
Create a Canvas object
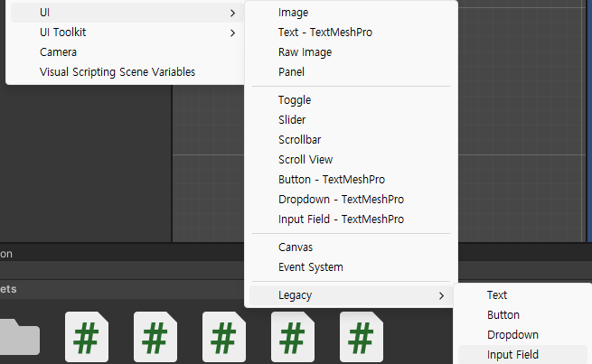tap(351, 247)
